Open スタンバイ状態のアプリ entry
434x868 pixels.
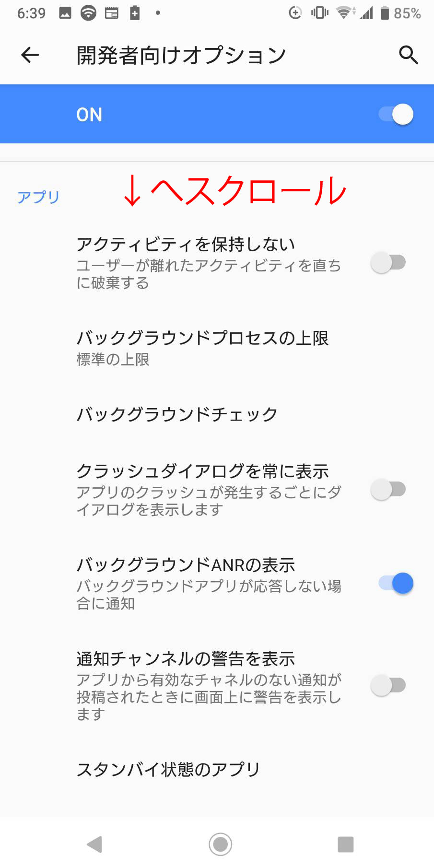tap(168, 770)
